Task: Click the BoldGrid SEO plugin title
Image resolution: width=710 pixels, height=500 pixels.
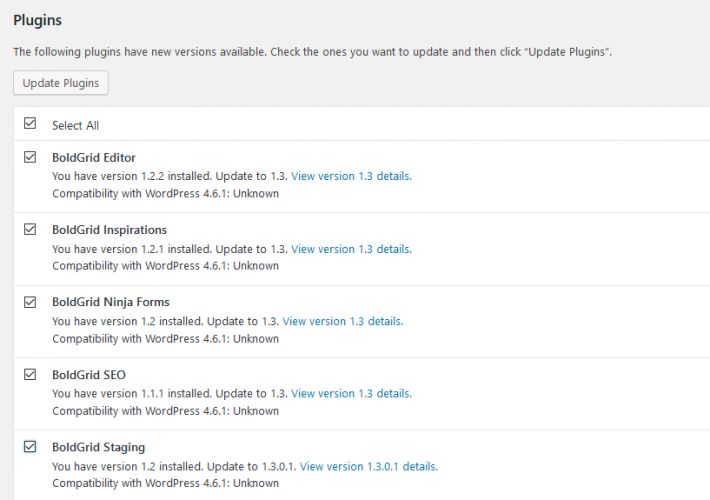Action: coord(89,375)
